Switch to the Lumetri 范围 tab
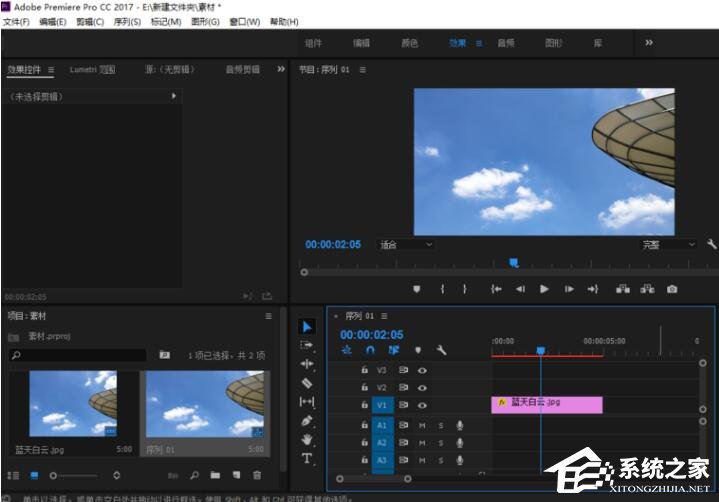The height and width of the screenshot is (502, 719). point(92,70)
